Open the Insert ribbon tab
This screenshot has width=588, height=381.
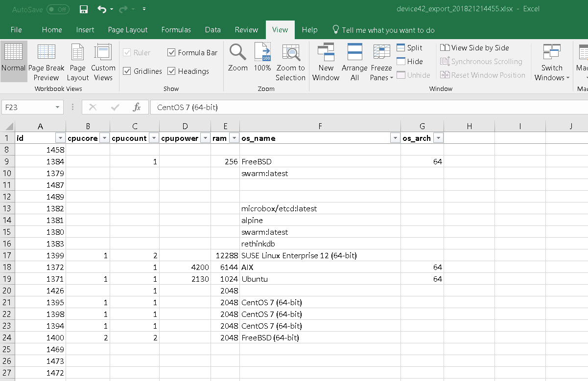point(85,30)
